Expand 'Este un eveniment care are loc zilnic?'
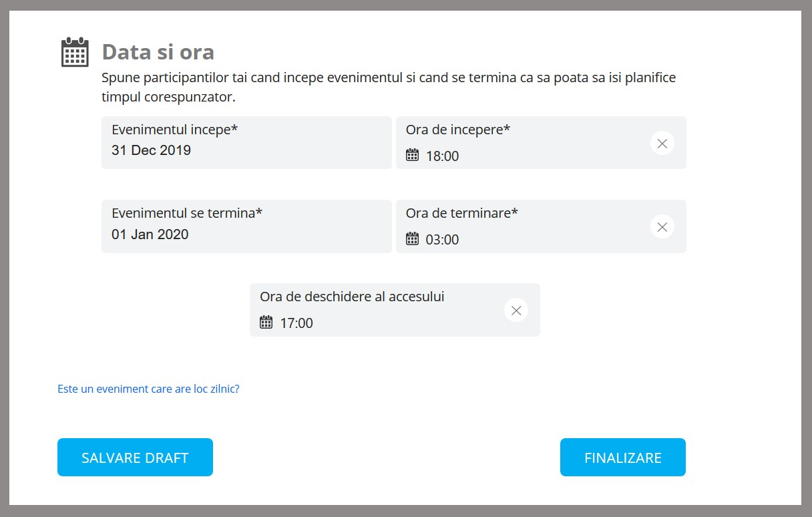This screenshot has height=517, width=812. coord(148,388)
